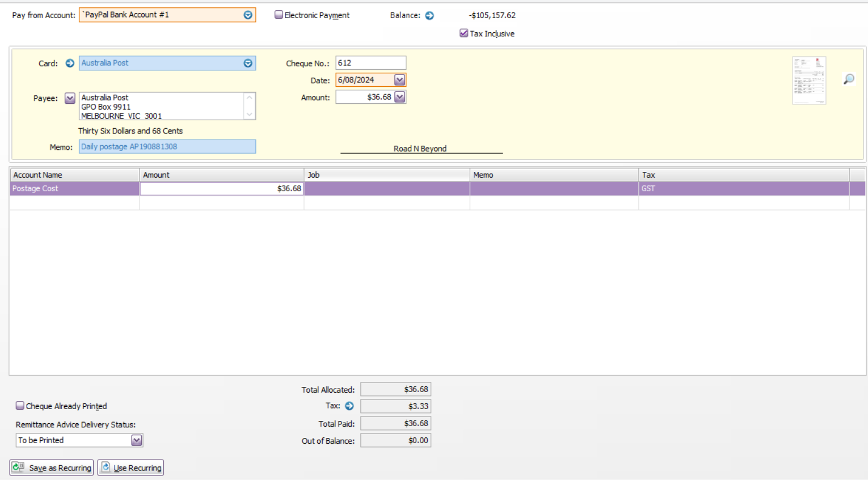This screenshot has height=480, width=868.
Task: Click the green Save as Recurring icon
Action: (x=17, y=467)
